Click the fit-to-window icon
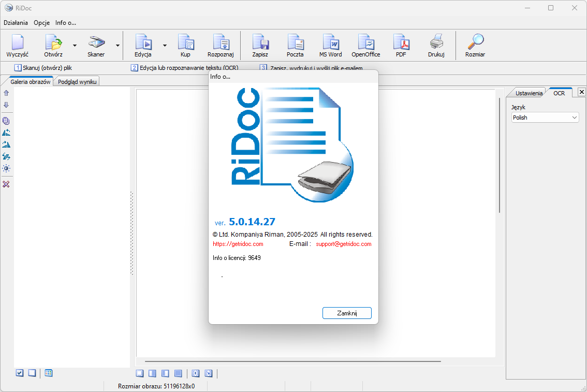 (196, 373)
